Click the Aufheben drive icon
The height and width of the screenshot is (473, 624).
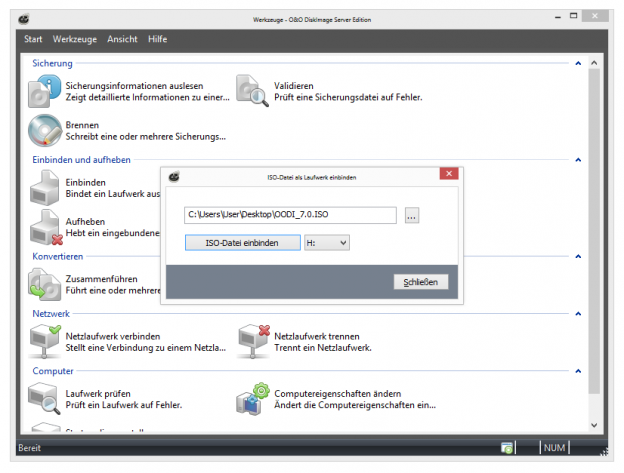[x=44, y=227]
